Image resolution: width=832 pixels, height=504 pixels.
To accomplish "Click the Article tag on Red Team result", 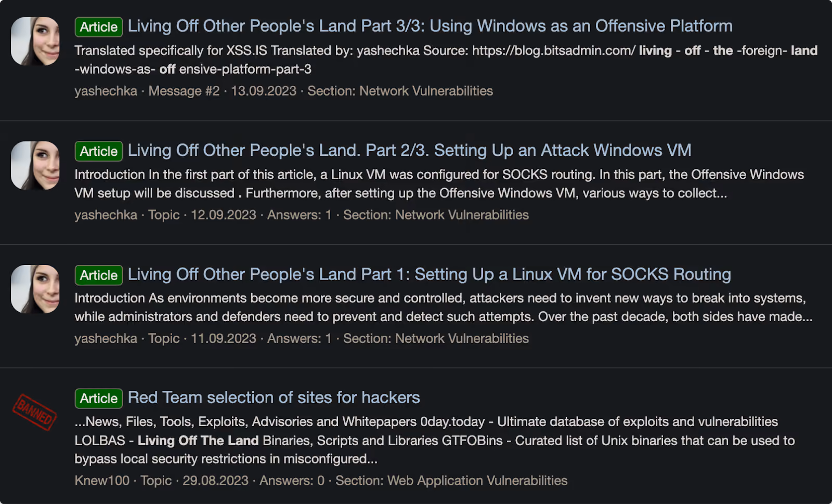I will 99,399.
